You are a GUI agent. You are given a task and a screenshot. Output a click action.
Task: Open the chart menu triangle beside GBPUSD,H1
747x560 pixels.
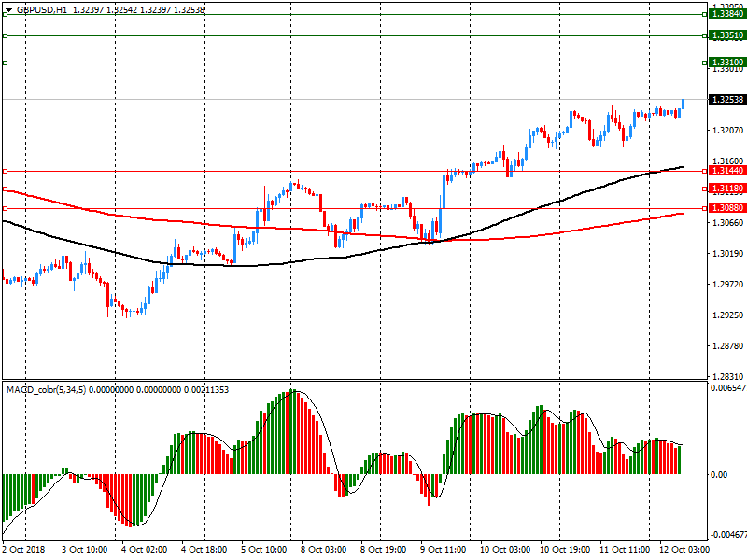(x=7, y=8)
